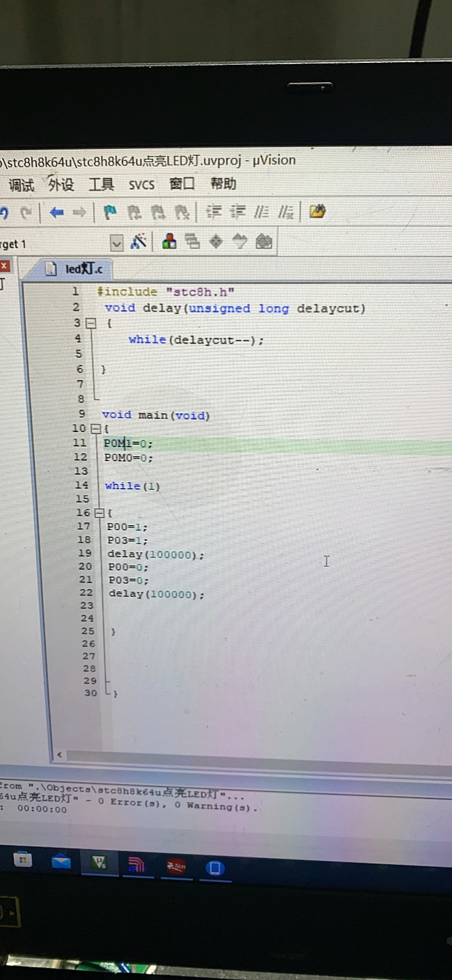Click the P0M1=0; line
This screenshot has width=452, height=980.
[x=128, y=444]
